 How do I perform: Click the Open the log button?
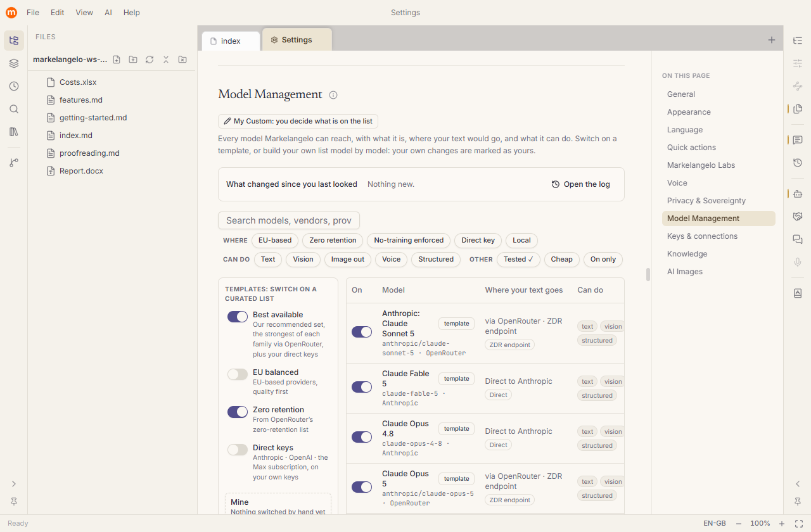[581, 184]
